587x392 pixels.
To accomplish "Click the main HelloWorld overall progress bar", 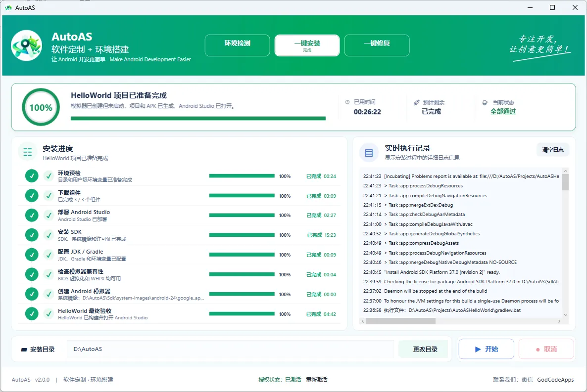I will coord(198,118).
